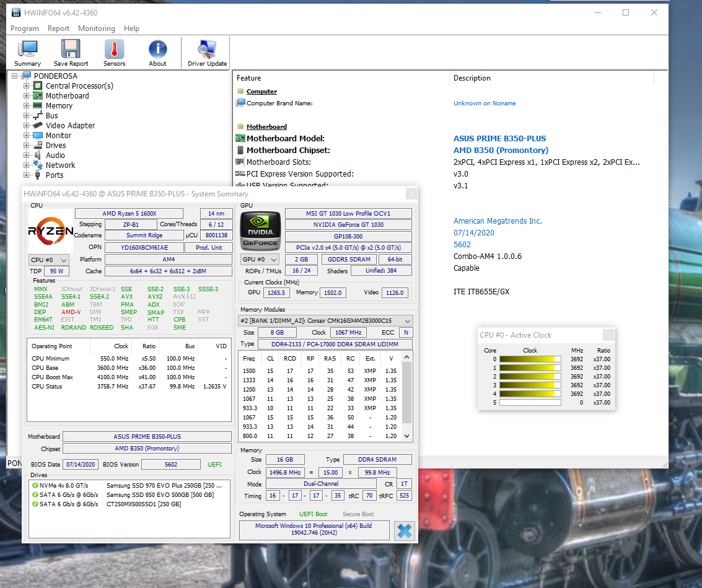Select the Network tree item label
Screen dimensions: 702x588
[x=61, y=165]
